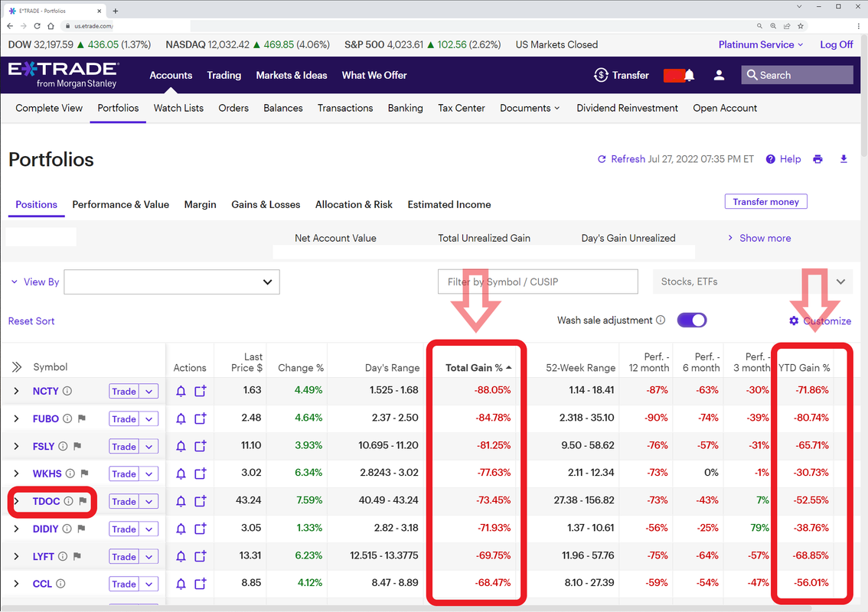Click the flag icon beside FUBO
Image resolution: width=868 pixels, height=612 pixels.
[x=82, y=419]
